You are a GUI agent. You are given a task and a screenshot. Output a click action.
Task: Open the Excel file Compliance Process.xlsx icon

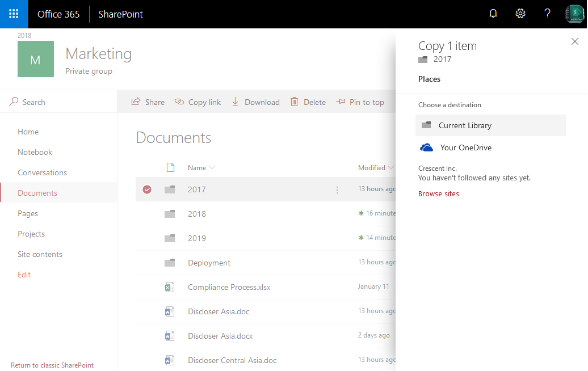click(x=170, y=287)
